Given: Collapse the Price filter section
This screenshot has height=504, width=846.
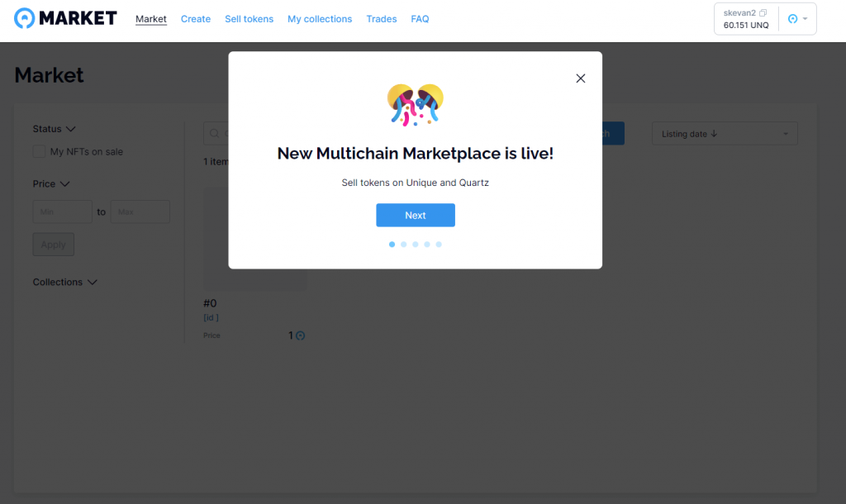Looking at the screenshot, I should pyautogui.click(x=51, y=184).
